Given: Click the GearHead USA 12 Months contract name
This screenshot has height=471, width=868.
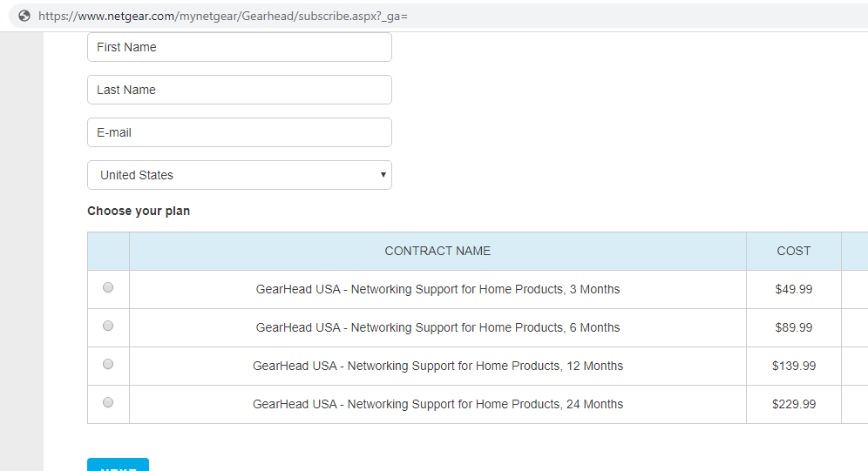Looking at the screenshot, I should (437, 366).
